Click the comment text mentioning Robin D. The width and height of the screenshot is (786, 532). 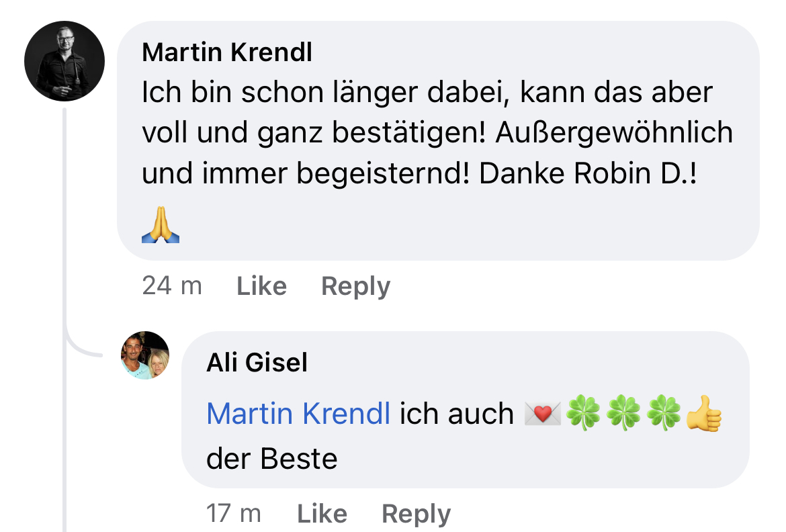pos(437,133)
